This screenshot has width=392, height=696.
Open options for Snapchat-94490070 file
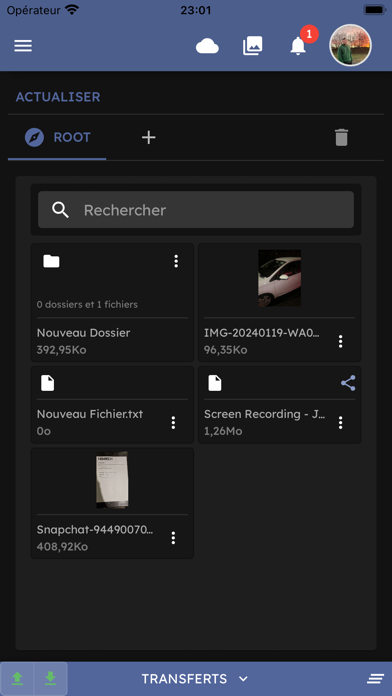(174, 538)
